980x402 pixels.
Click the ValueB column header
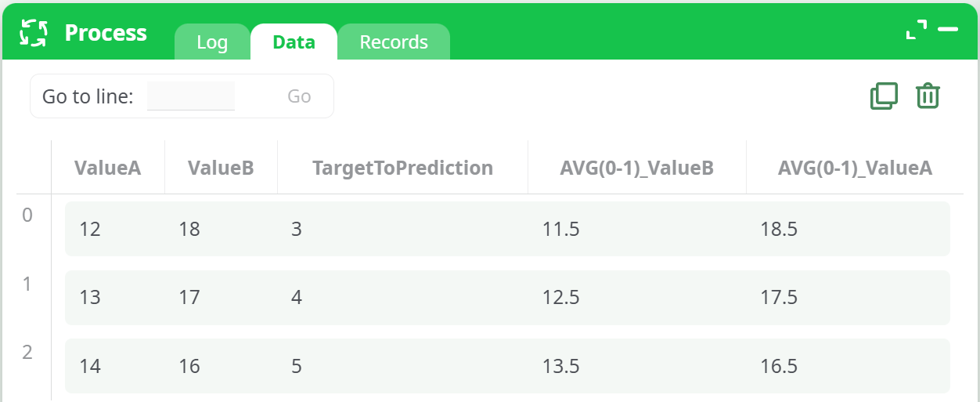click(221, 168)
